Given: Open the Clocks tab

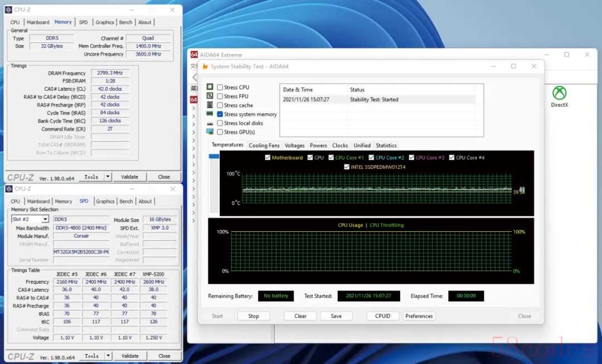Looking at the screenshot, I should pos(340,145).
